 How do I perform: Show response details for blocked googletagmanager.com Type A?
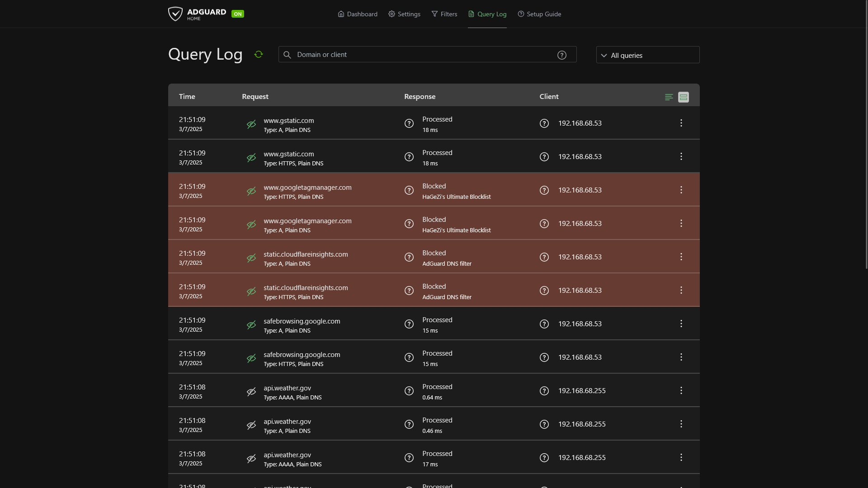tap(409, 224)
